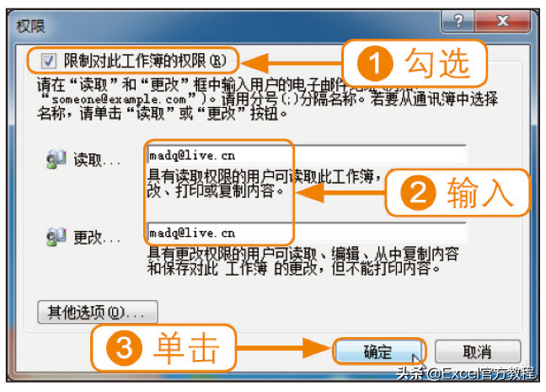The image size is (546, 392).
Task: Dismiss the dialog with 取消
Action: click(x=478, y=352)
